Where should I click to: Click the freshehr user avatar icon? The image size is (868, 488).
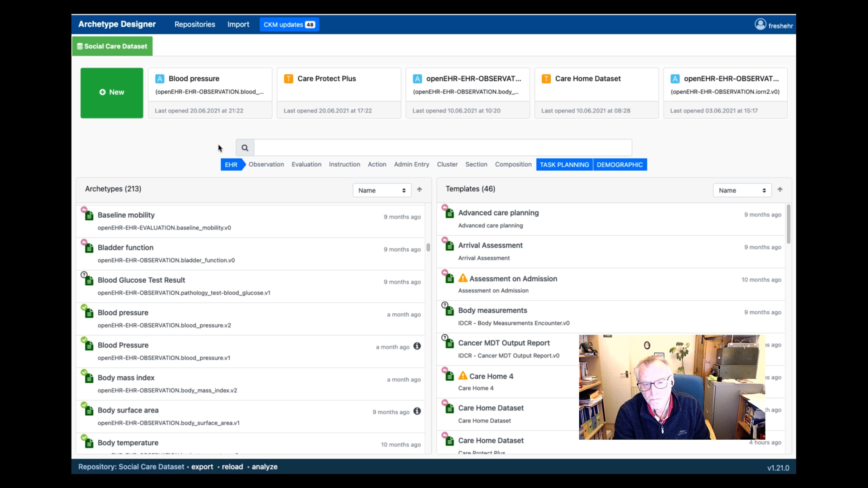tap(760, 25)
